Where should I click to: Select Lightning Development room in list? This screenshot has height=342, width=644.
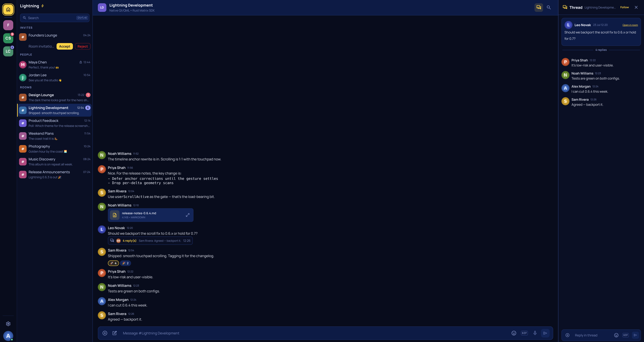pos(55,110)
